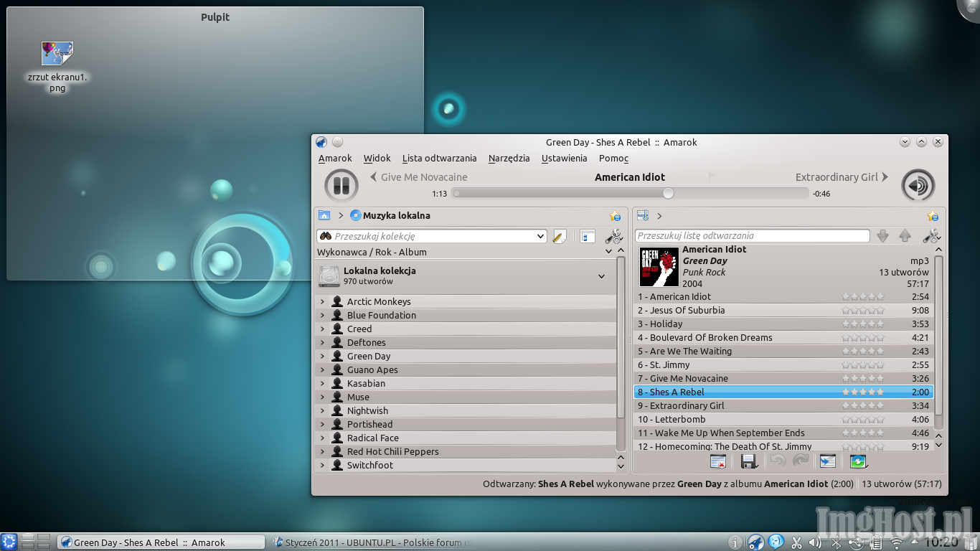Save the playlist with the floppy icon
The width and height of the screenshot is (980, 551).
pyautogui.click(x=749, y=461)
